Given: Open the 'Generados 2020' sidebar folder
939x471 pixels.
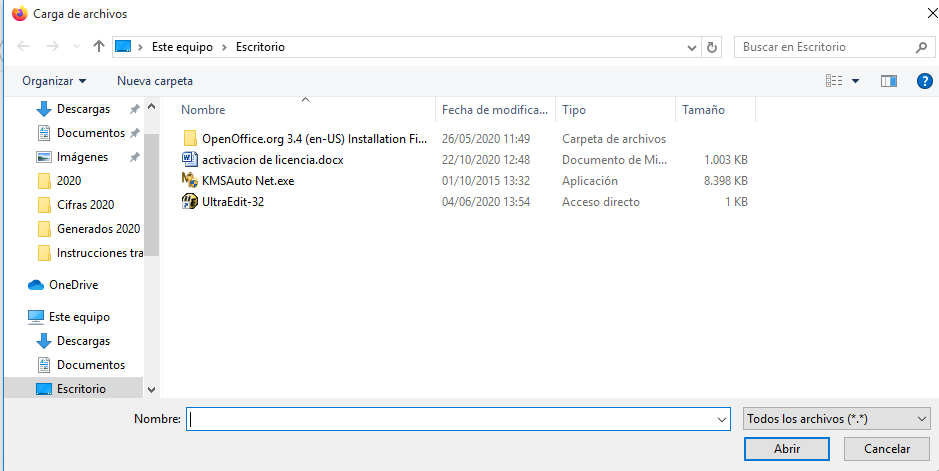Looking at the screenshot, I should (x=98, y=229).
